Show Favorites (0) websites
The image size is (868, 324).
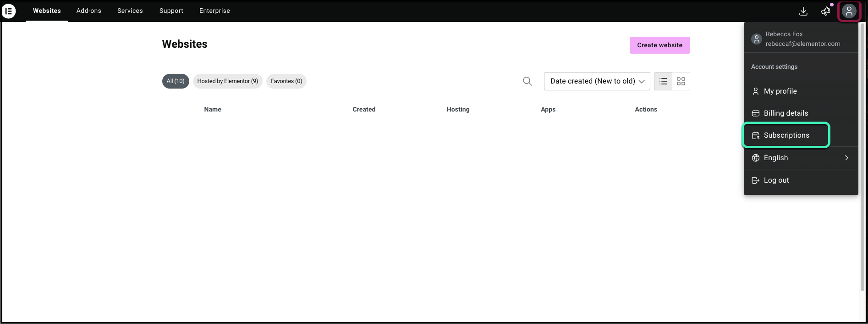pos(286,81)
